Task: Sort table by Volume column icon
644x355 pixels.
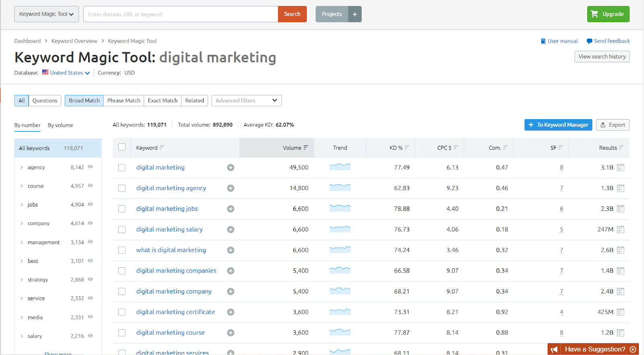Action: 306,148
